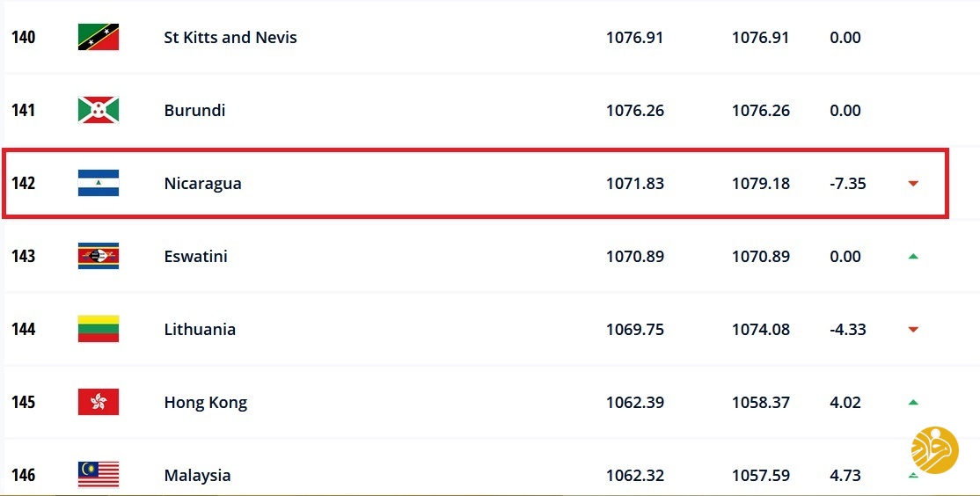980x496 pixels.
Task: Select the Malaysia flag icon
Action: [x=99, y=475]
